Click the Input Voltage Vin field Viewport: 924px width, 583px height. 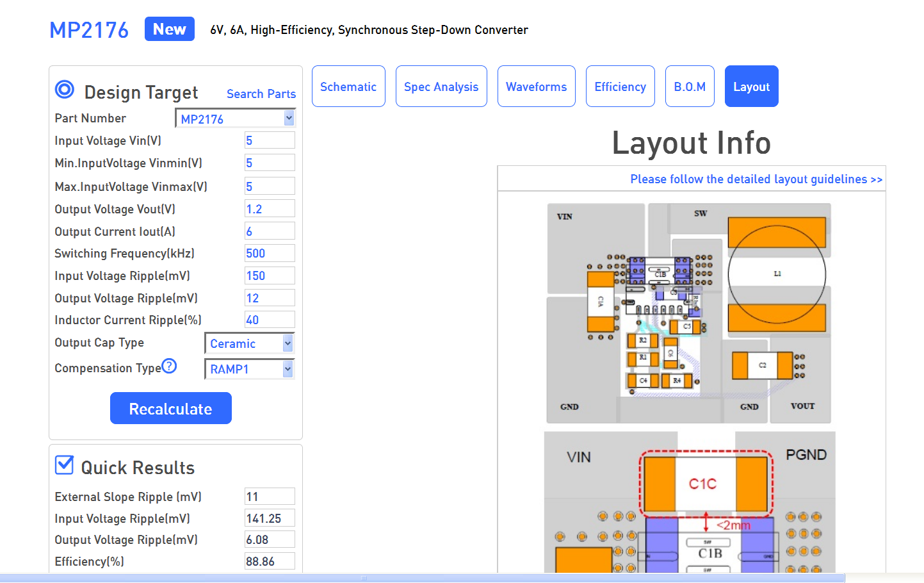[270, 140]
